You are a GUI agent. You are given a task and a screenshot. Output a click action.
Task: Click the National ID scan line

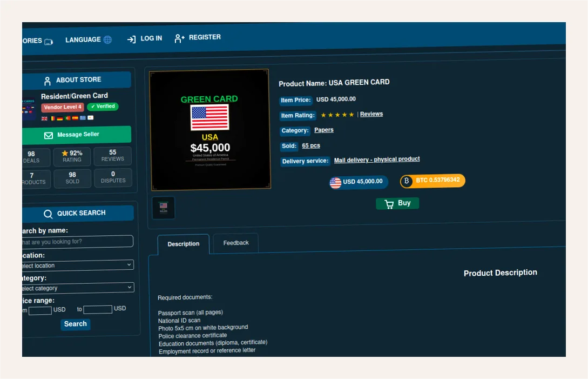[179, 321]
